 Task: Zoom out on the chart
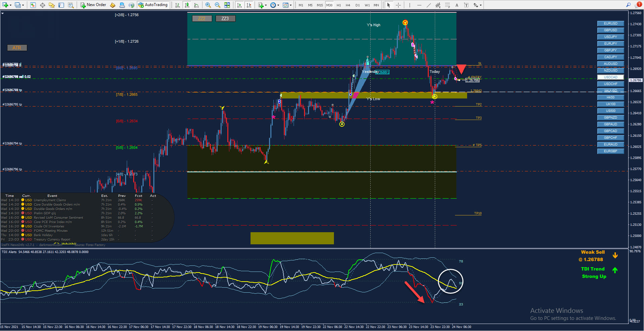[x=218, y=5]
